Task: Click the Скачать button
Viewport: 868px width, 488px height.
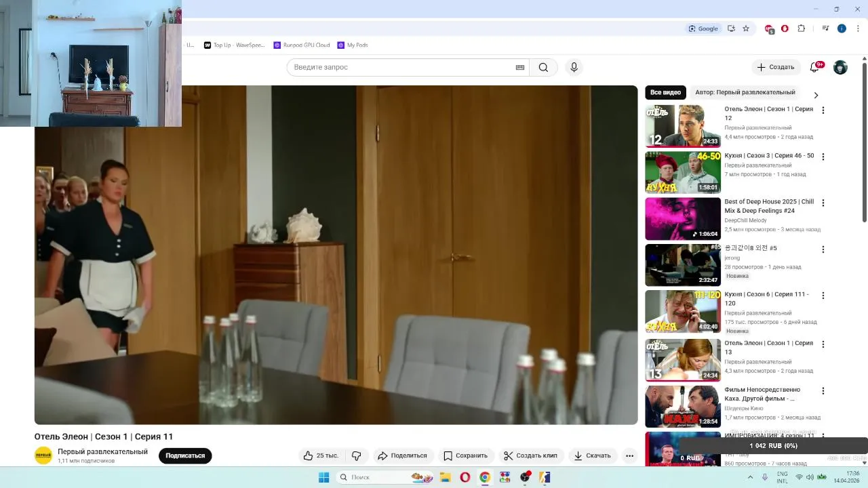Action: coord(593,455)
